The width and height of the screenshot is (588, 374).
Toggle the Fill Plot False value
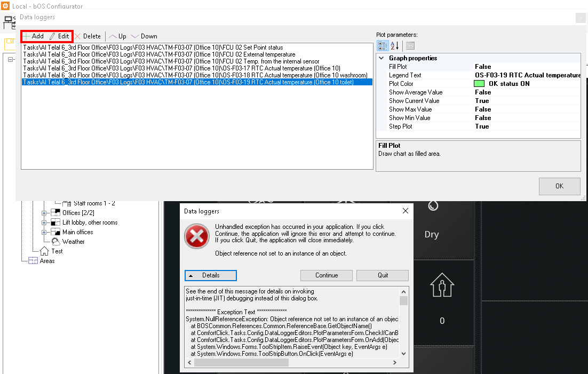click(x=483, y=67)
